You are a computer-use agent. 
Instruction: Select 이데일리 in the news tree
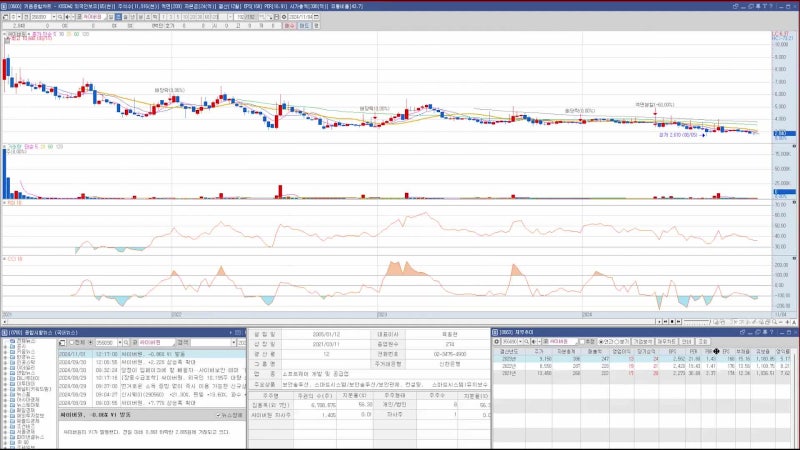point(26,367)
